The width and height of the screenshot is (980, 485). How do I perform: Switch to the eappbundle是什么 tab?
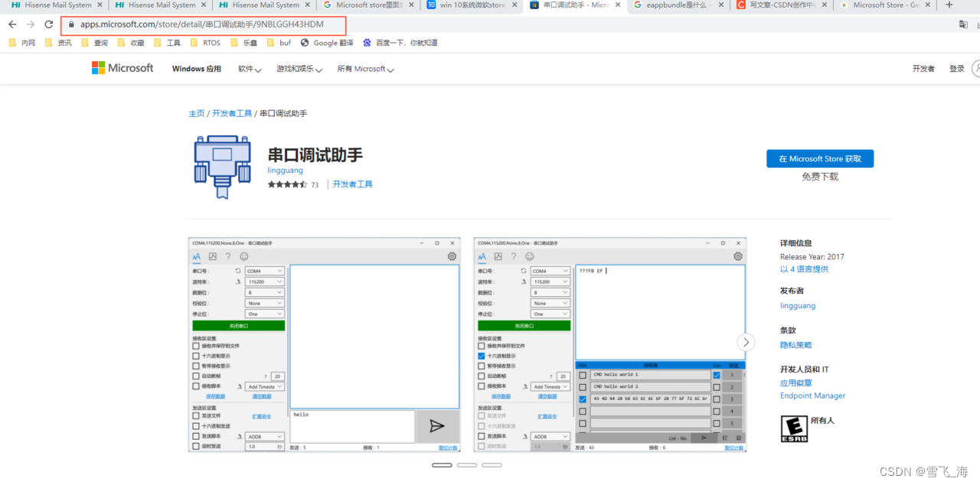678,5
